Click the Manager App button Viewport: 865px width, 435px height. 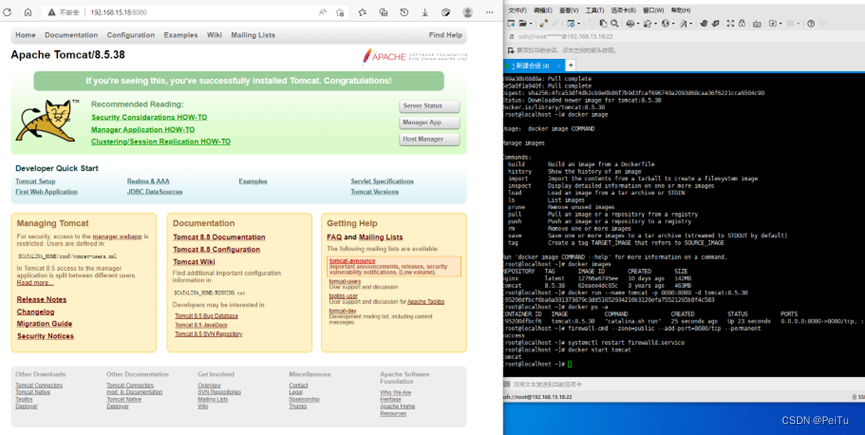[429, 122]
